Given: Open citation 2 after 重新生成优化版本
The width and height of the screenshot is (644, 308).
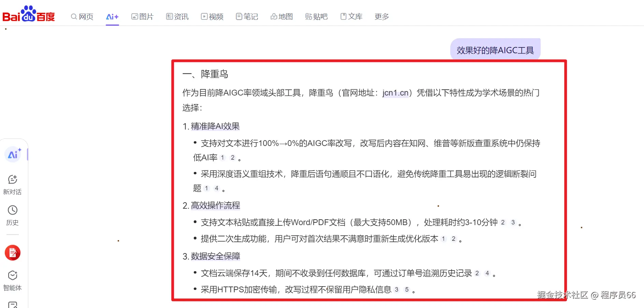Looking at the screenshot, I should 453,239.
